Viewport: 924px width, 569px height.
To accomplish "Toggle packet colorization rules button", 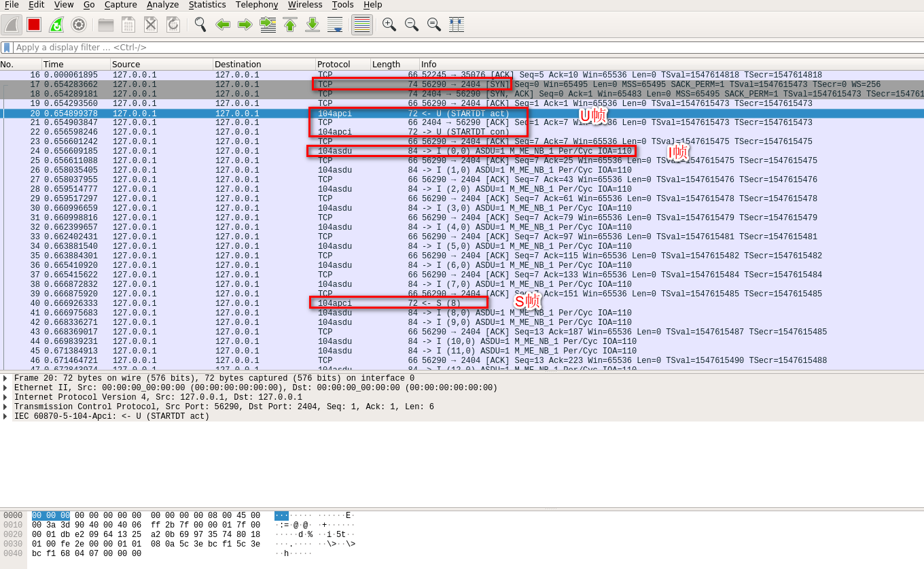I will tap(362, 24).
